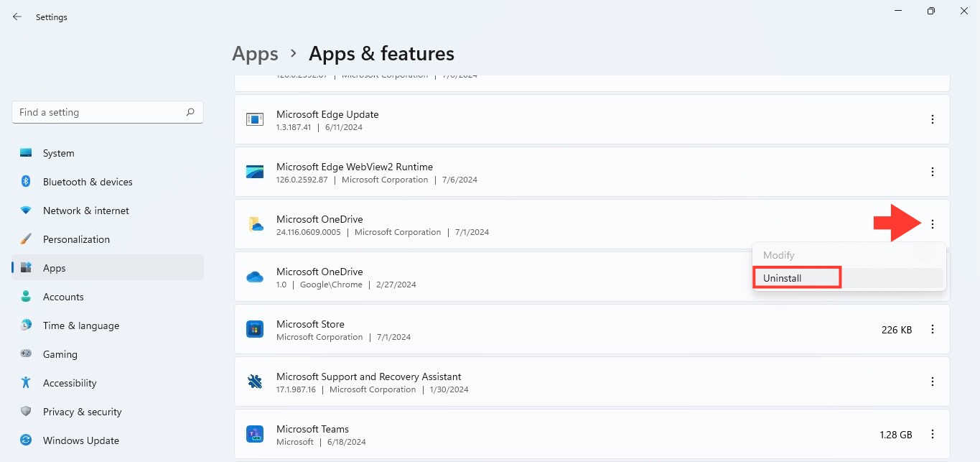The height and width of the screenshot is (462, 980).
Task: Click the blue OneDrive cloud icon, version 1.0
Action: point(255,277)
